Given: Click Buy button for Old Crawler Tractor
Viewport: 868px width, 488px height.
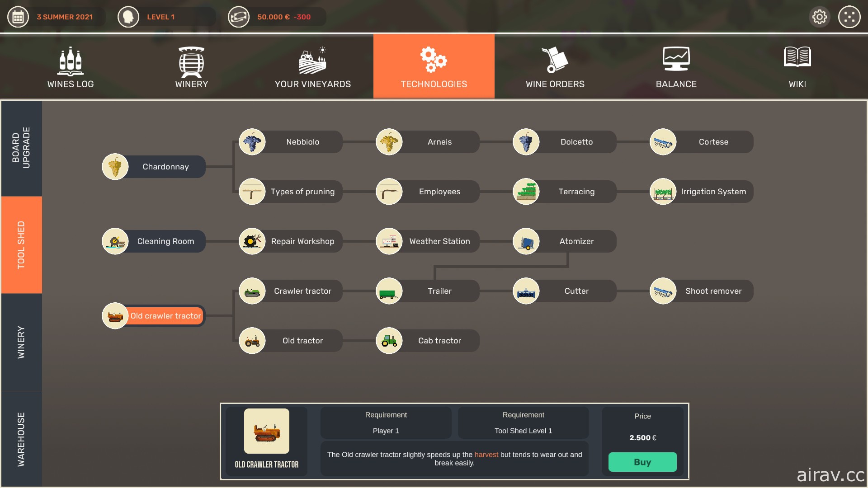Looking at the screenshot, I should tap(642, 462).
